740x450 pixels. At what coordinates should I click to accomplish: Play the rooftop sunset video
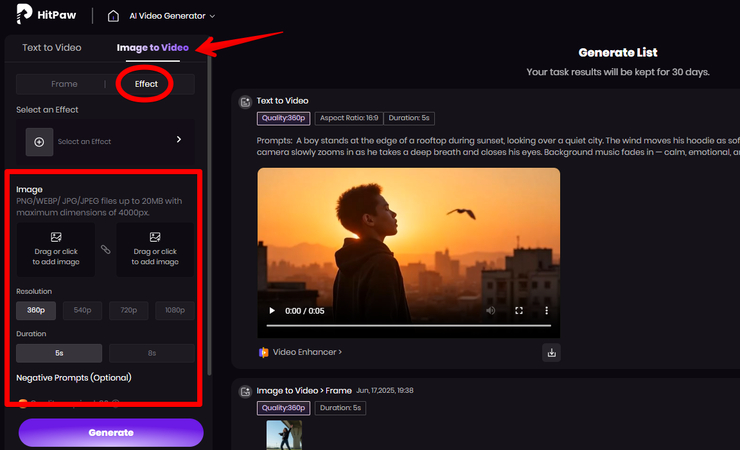click(x=270, y=311)
